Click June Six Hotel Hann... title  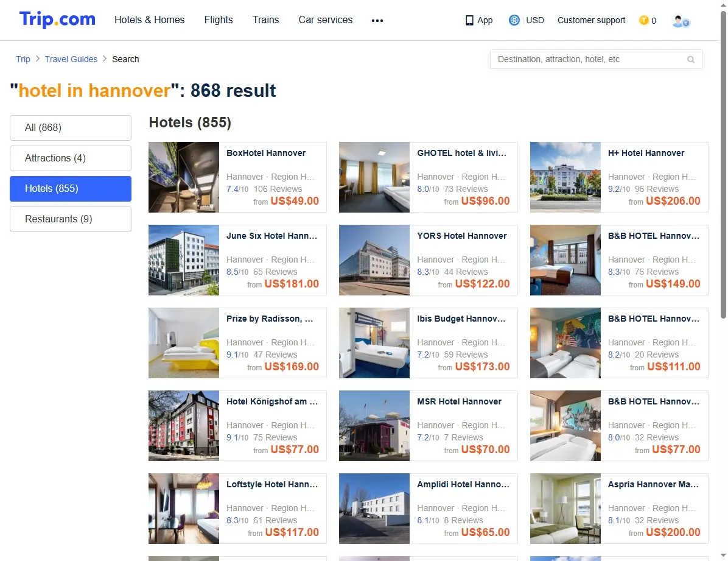pyautogui.click(x=271, y=236)
